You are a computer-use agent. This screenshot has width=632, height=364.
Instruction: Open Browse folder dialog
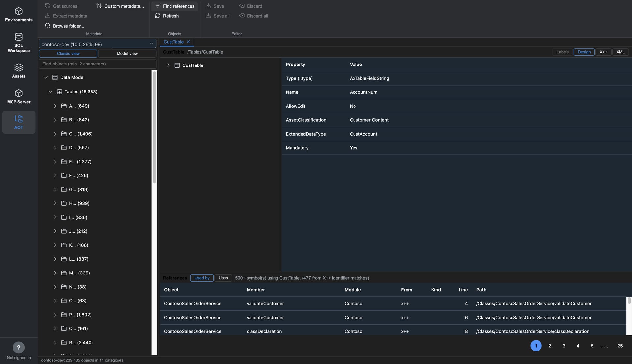[65, 26]
